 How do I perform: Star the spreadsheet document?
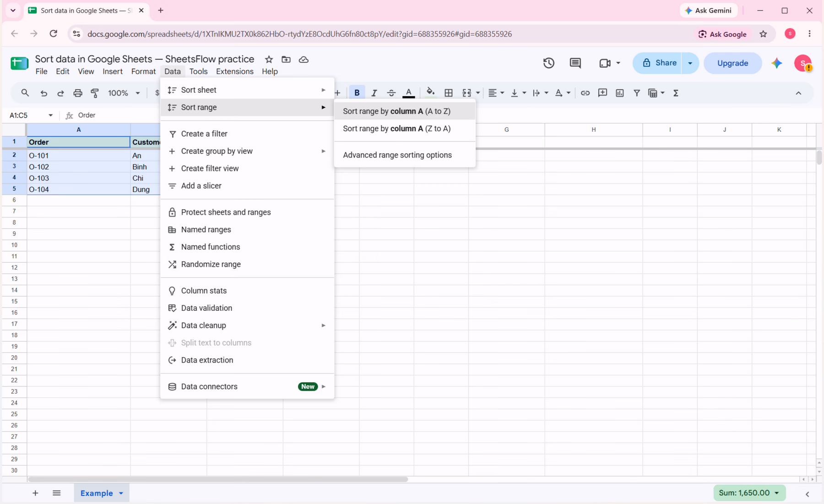tap(269, 60)
